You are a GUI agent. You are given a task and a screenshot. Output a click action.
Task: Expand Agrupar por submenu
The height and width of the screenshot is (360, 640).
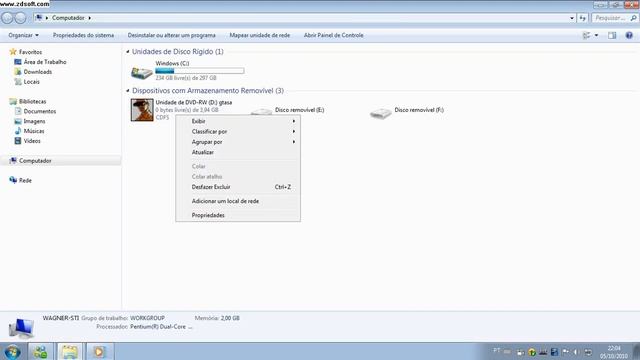238,142
